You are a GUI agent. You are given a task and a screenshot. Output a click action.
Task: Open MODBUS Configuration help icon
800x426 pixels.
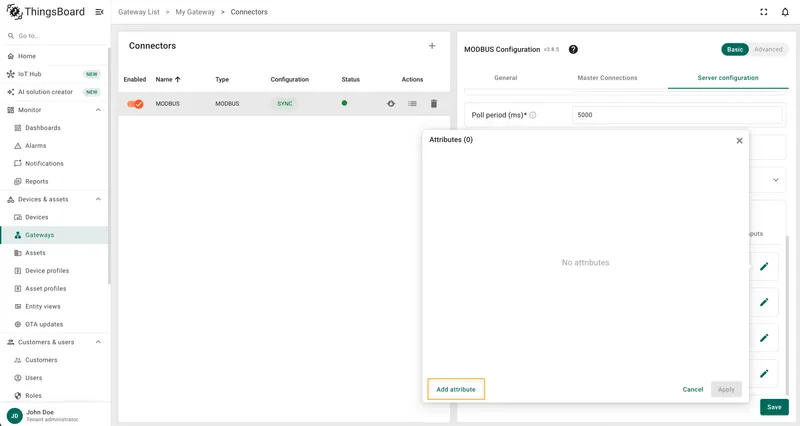click(x=573, y=49)
